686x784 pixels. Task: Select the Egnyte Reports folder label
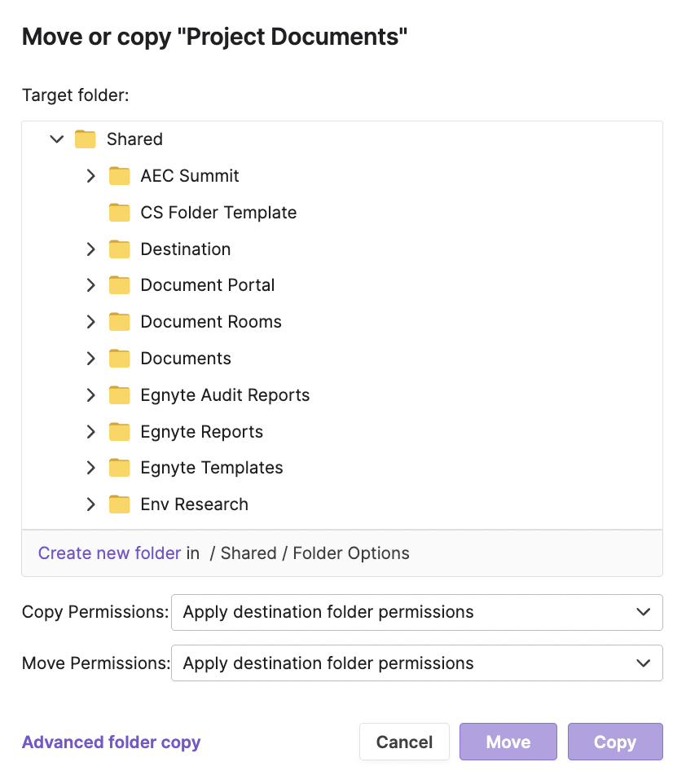tap(202, 432)
